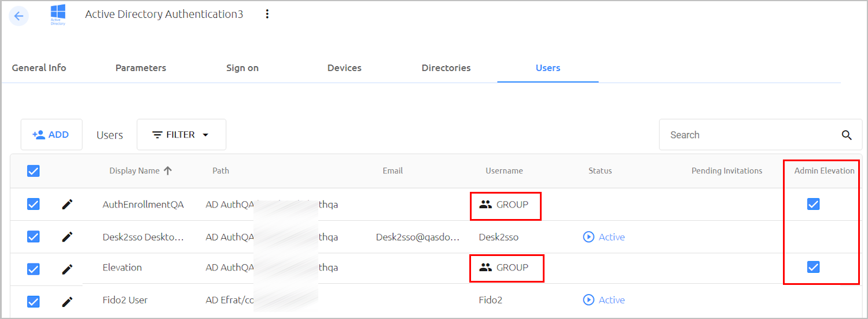Toggle the select-all header checkbox
The image size is (868, 319).
[x=34, y=171]
